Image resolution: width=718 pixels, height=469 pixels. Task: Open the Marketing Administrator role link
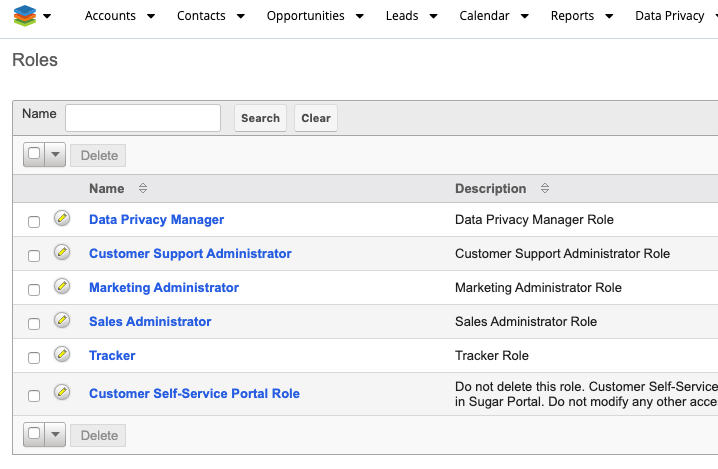coord(164,288)
